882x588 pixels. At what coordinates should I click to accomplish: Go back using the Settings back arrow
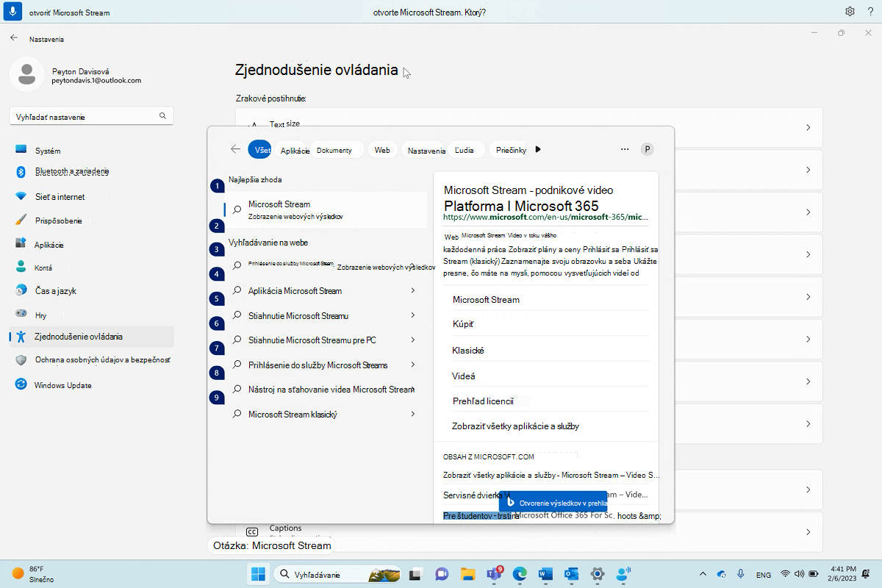(x=13, y=38)
